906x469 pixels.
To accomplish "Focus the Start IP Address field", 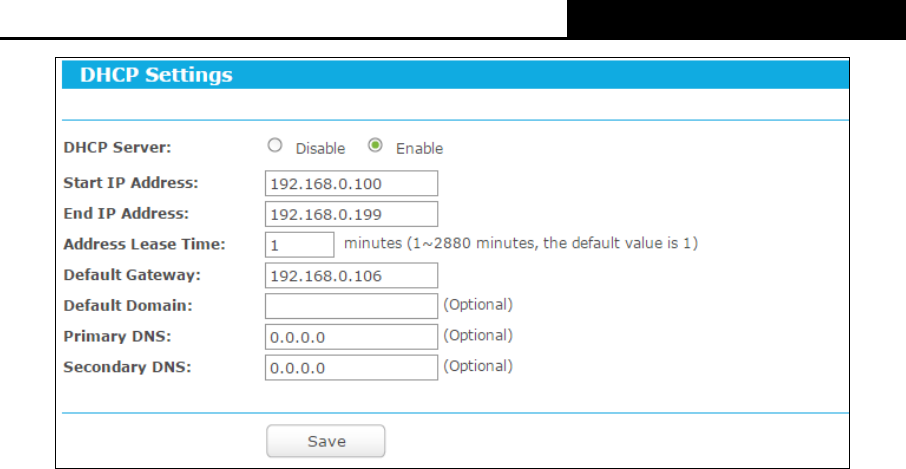I will point(351,183).
